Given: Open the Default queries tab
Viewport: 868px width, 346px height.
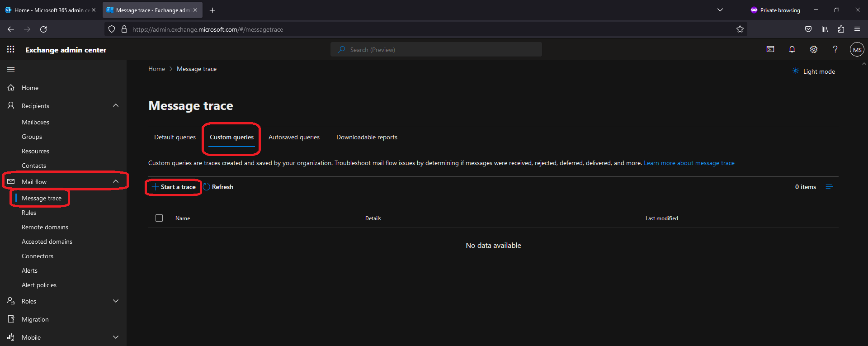Looking at the screenshot, I should pyautogui.click(x=175, y=137).
